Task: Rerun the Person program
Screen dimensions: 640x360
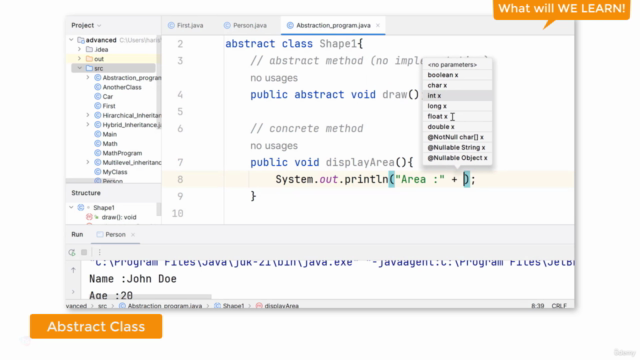Action: pyautogui.click(x=72, y=252)
